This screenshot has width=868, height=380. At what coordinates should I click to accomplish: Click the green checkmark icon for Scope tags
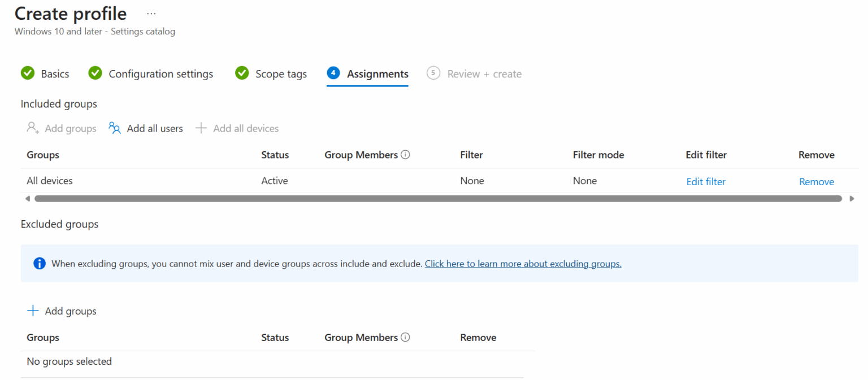pos(242,73)
